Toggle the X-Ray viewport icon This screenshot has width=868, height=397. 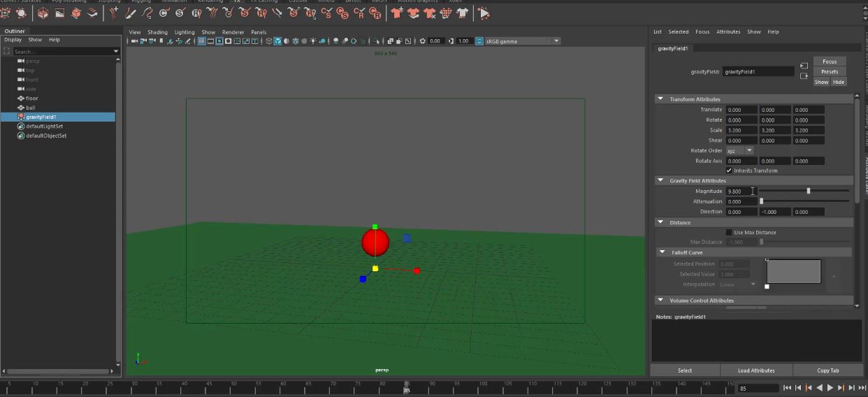(x=390, y=41)
